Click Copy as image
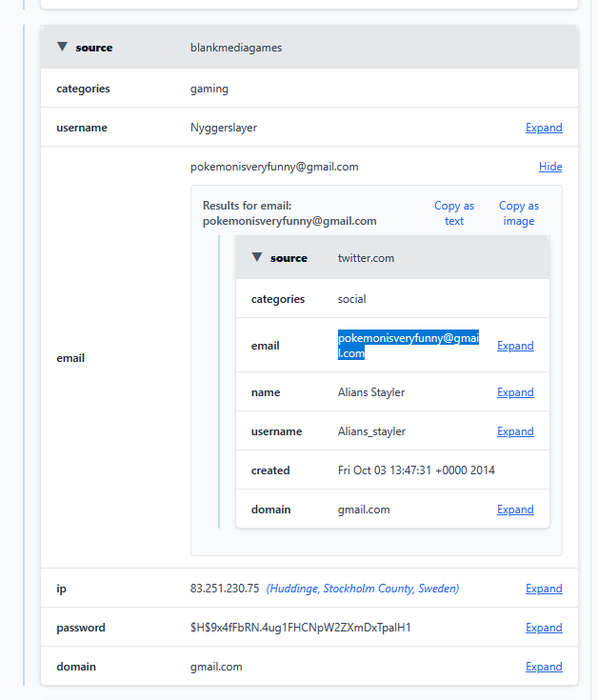This screenshot has height=700, width=598. pyautogui.click(x=519, y=213)
